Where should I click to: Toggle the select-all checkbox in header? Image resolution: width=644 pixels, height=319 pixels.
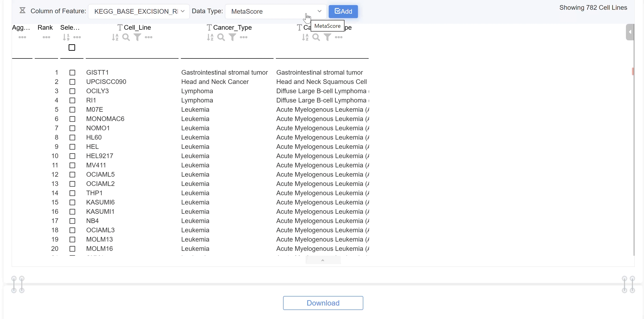(72, 48)
